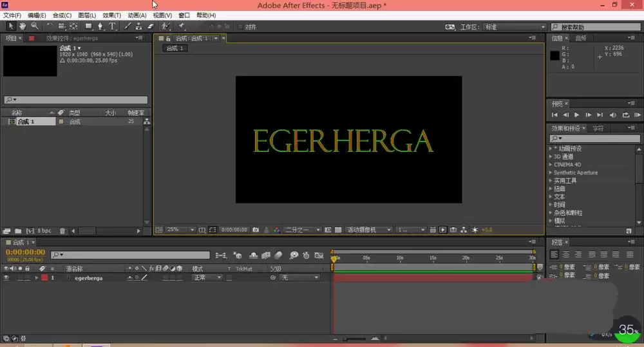Take a snapshot with camera icon
The image size is (644, 347).
[256, 230]
